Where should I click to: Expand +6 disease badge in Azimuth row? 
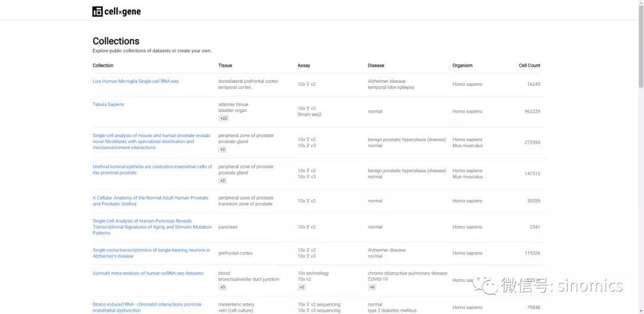(x=372, y=287)
